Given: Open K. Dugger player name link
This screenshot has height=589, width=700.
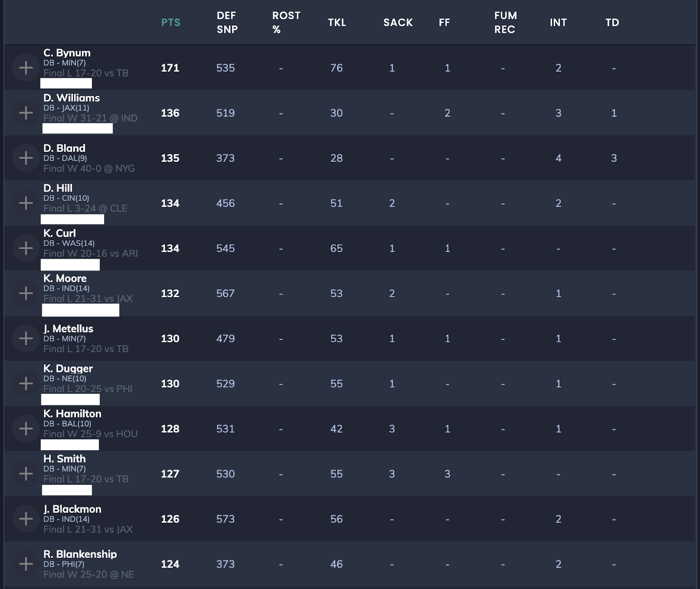Looking at the screenshot, I should (68, 368).
